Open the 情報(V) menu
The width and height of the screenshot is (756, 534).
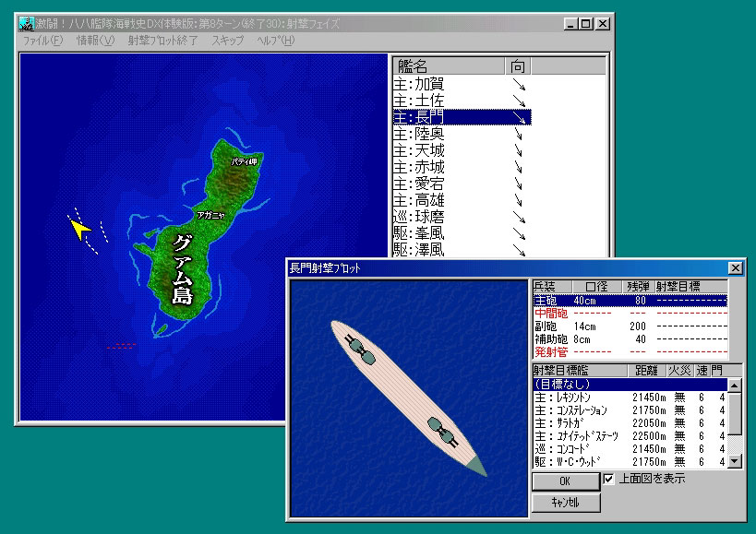tap(96, 41)
